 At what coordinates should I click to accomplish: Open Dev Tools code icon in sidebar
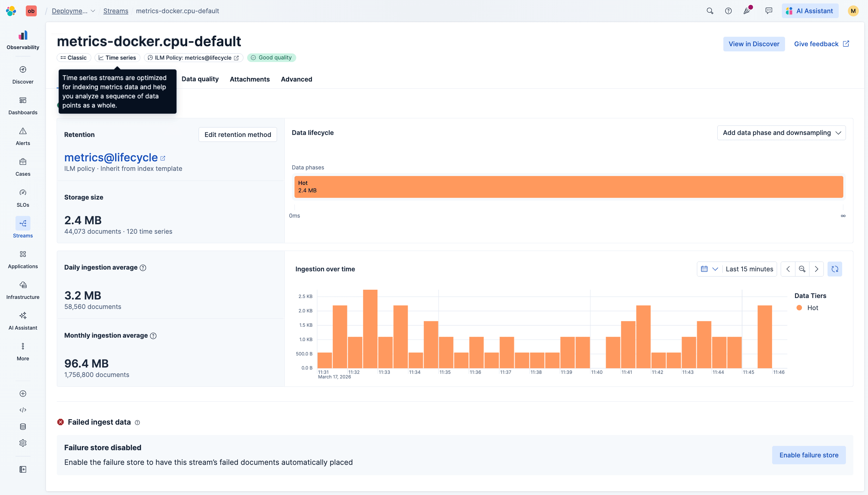[23, 410]
